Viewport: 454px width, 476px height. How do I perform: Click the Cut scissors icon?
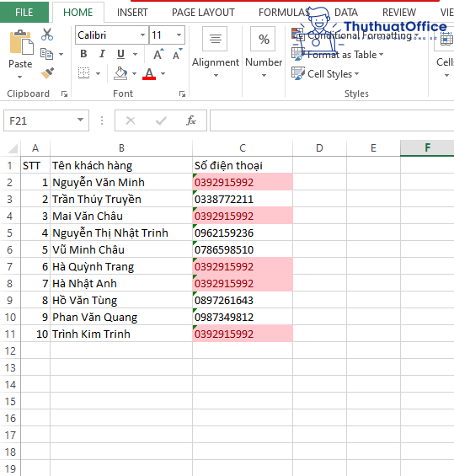tap(47, 35)
